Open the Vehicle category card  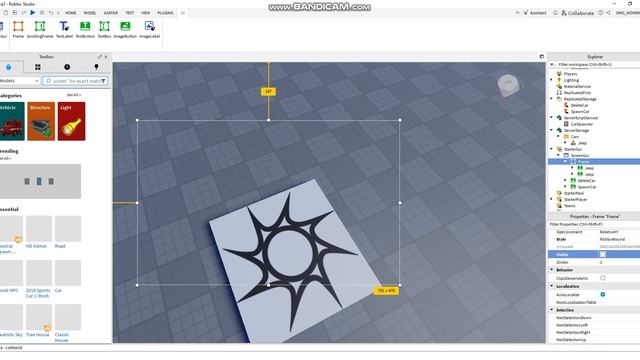pos(12,121)
